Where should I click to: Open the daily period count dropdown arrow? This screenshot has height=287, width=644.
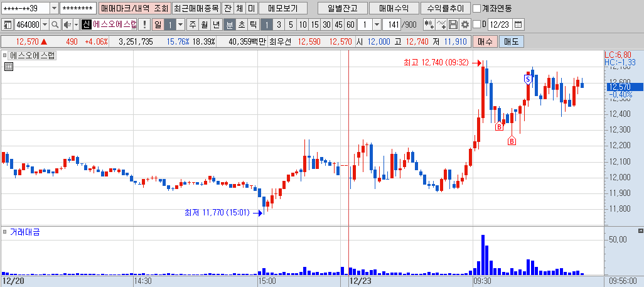181,24
